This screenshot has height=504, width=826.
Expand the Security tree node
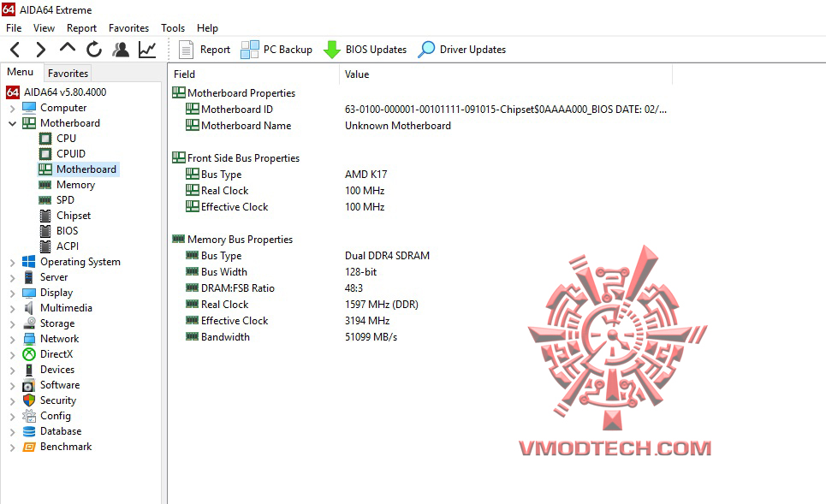click(12, 400)
